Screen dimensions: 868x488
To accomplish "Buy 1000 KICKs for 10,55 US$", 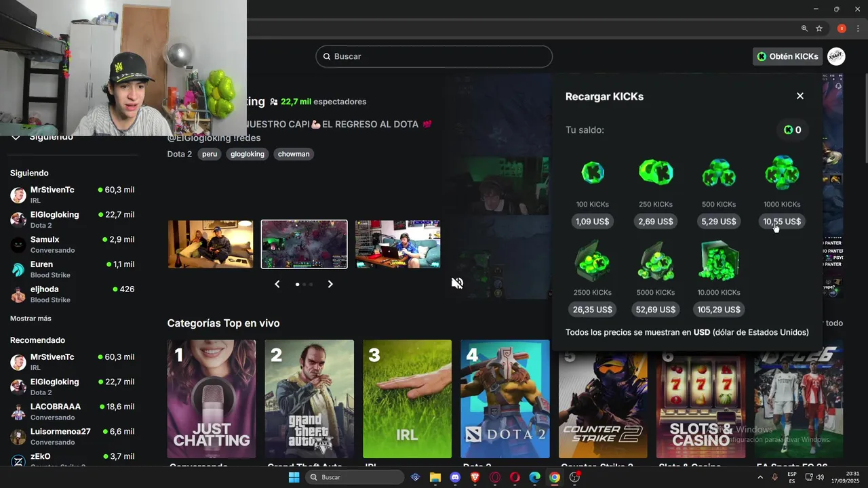I will pos(782,222).
